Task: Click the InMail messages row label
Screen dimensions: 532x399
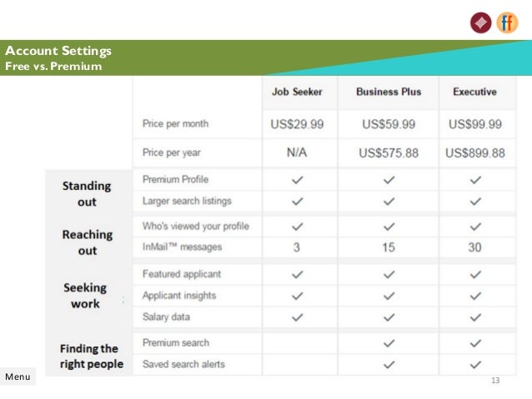Action: point(182,247)
